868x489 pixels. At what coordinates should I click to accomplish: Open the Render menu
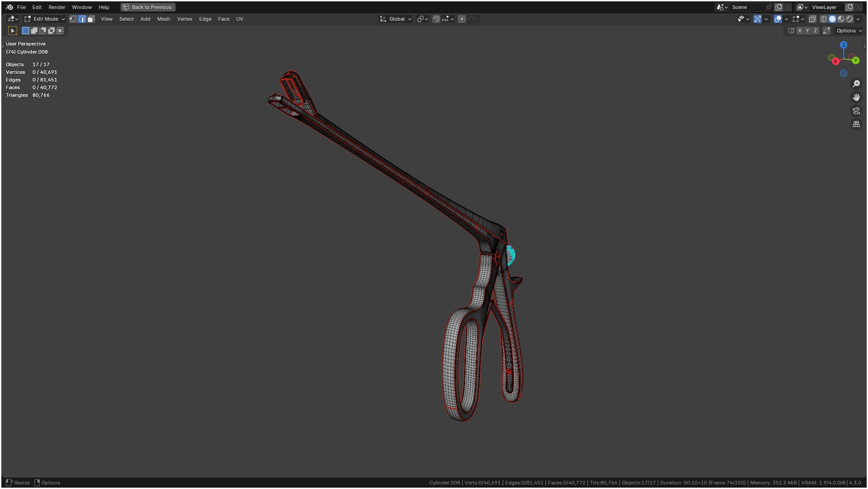coord(57,7)
